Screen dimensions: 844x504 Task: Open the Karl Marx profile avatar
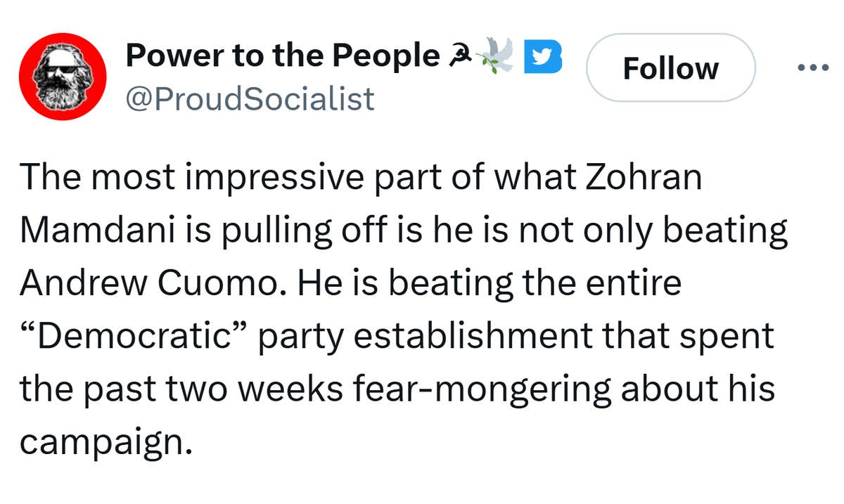(63, 75)
